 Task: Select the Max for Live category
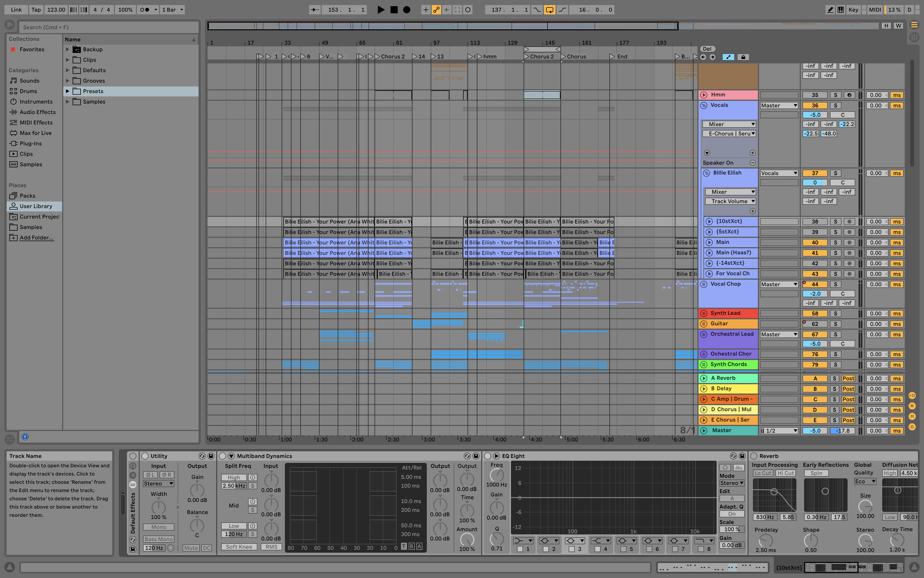point(35,133)
